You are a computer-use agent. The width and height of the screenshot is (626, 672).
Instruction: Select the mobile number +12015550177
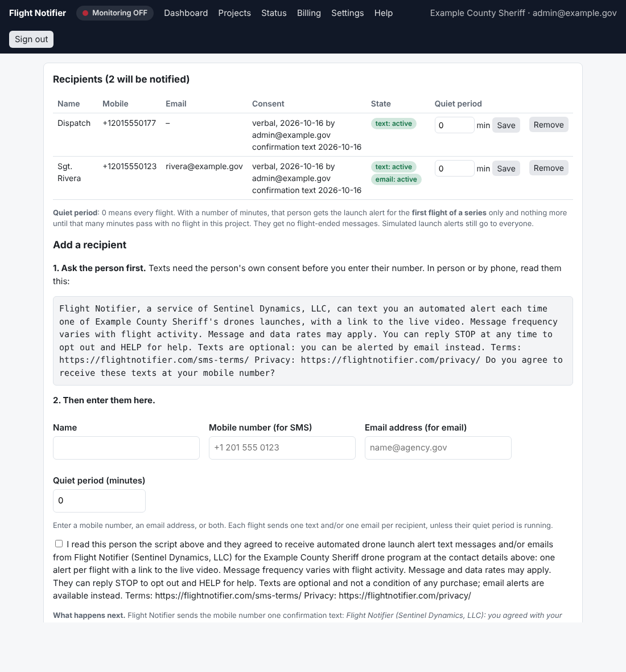click(129, 123)
